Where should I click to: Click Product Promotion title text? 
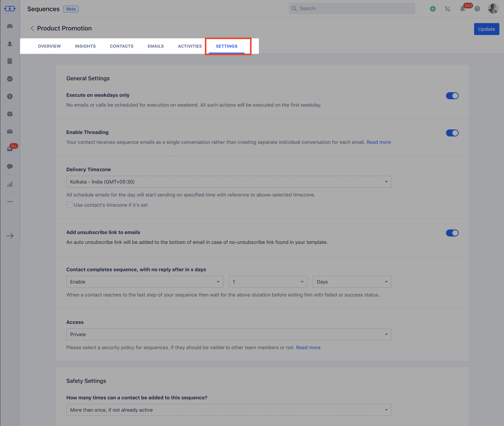(x=64, y=28)
